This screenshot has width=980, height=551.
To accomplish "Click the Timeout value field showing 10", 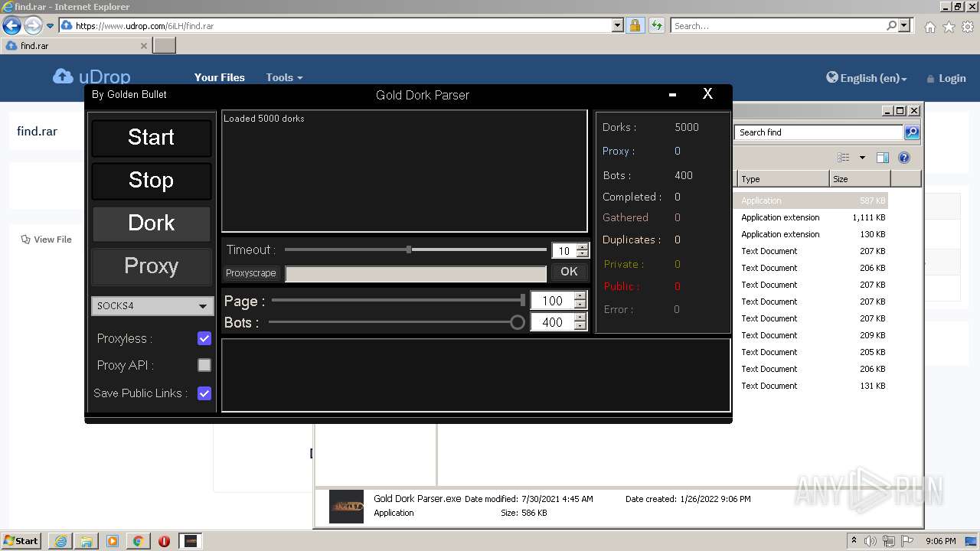I will 563,250.
